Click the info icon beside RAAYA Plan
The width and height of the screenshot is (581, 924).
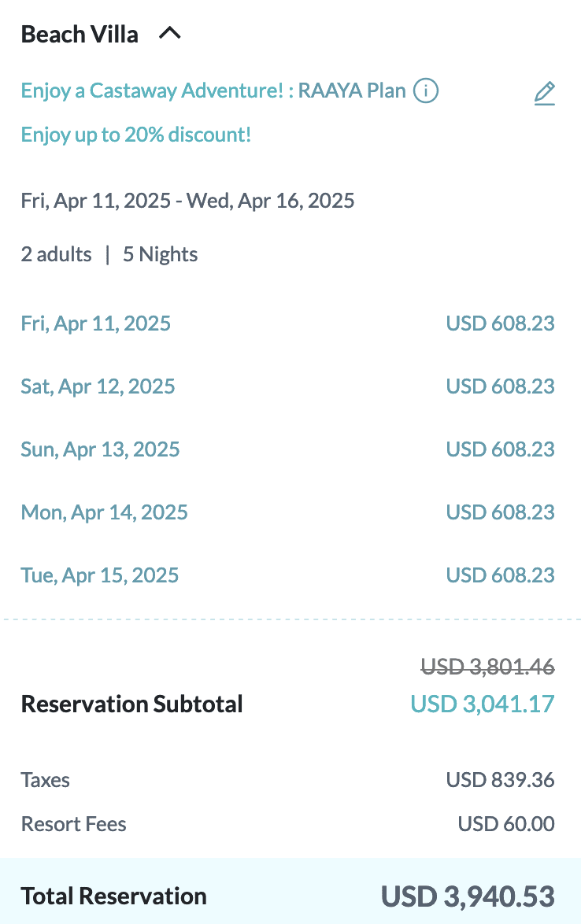(426, 91)
